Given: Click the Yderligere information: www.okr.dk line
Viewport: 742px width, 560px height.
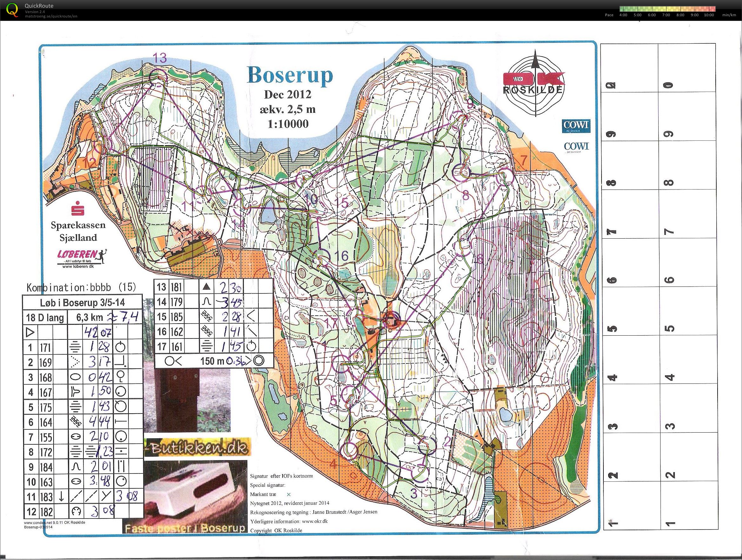Looking at the screenshot, I should click(289, 521).
